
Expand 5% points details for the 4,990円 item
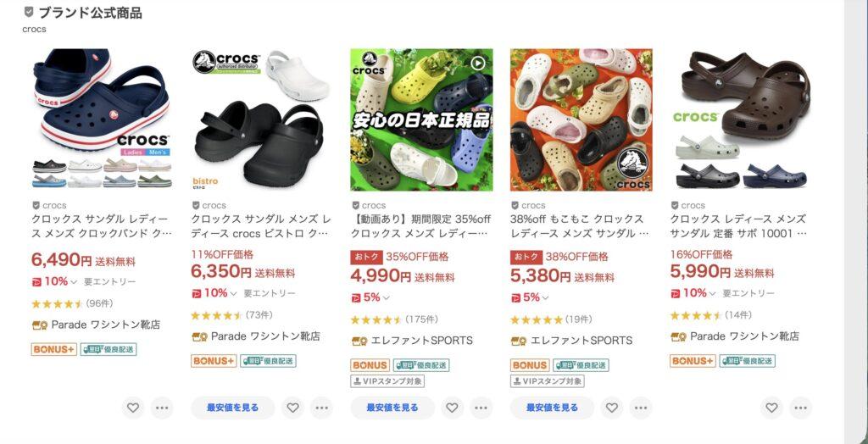pyautogui.click(x=386, y=298)
